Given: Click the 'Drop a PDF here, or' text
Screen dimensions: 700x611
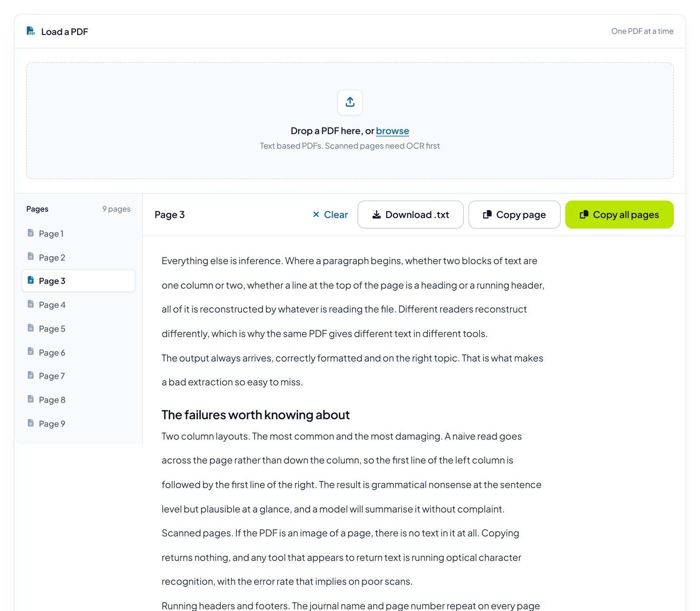Looking at the screenshot, I should click(332, 131).
